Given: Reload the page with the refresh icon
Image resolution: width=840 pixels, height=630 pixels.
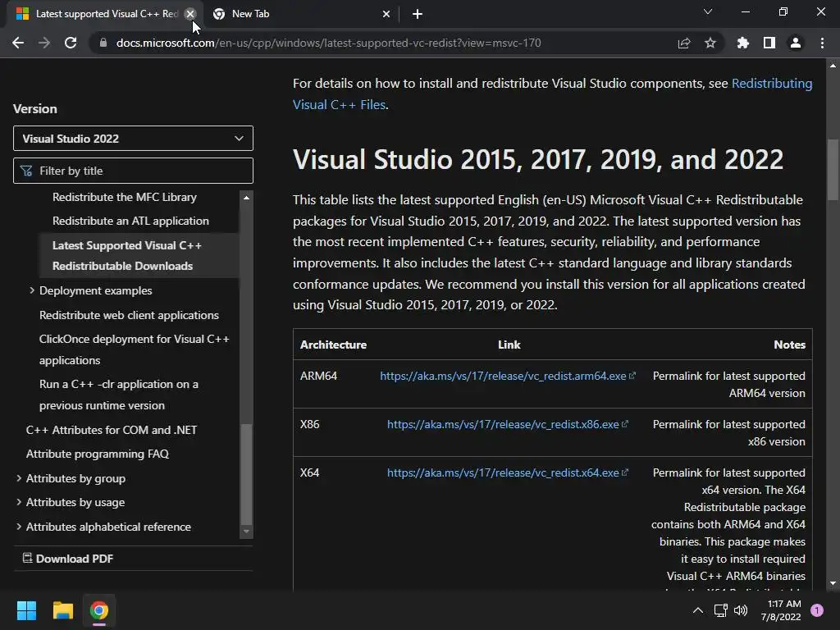Looking at the screenshot, I should coord(71,43).
